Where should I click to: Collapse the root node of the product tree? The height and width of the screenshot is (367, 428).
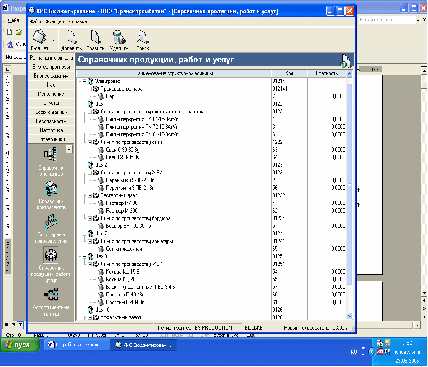tap(84, 81)
